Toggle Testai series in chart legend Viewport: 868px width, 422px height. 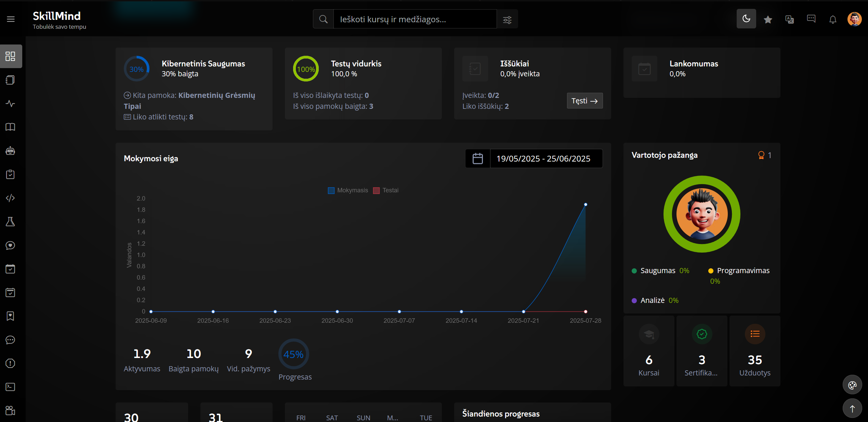click(x=386, y=190)
